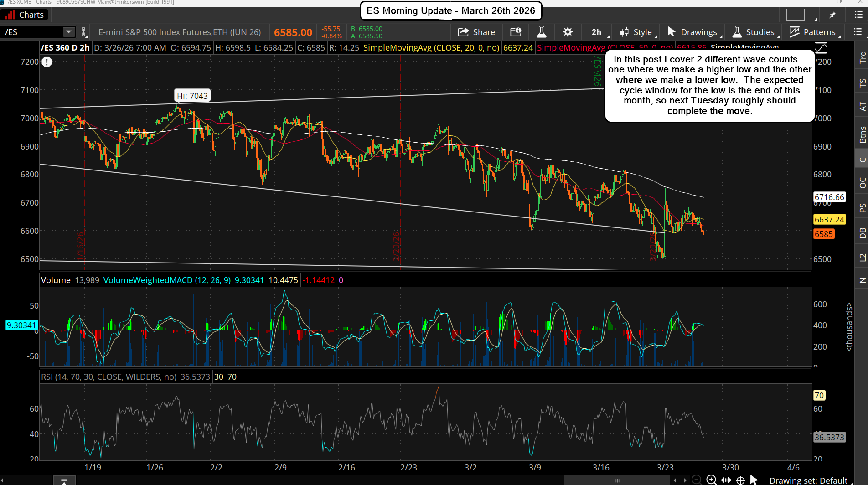Select the pointer cursor drawing tool
This screenshot has width=868, height=485.
(x=754, y=480)
